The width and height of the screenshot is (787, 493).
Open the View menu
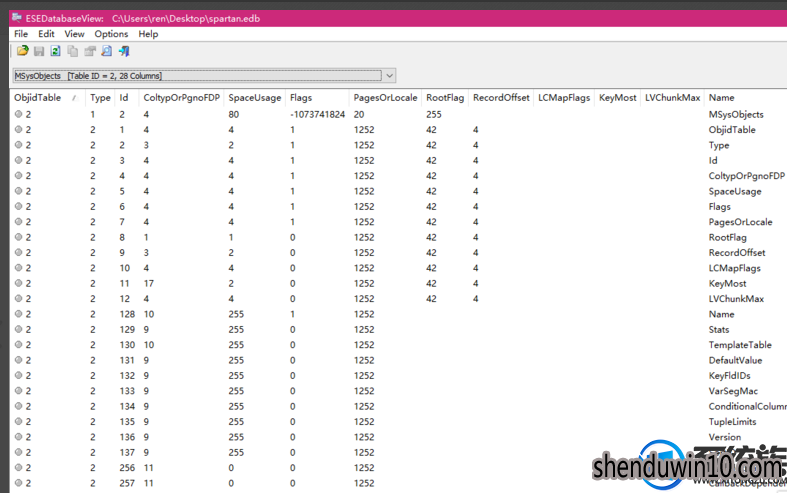(x=74, y=34)
